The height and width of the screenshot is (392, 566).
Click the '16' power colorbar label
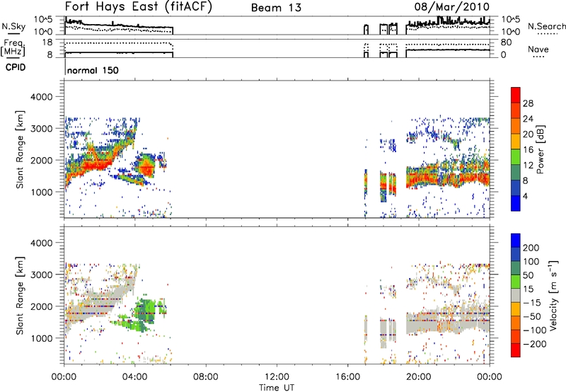pos(528,150)
